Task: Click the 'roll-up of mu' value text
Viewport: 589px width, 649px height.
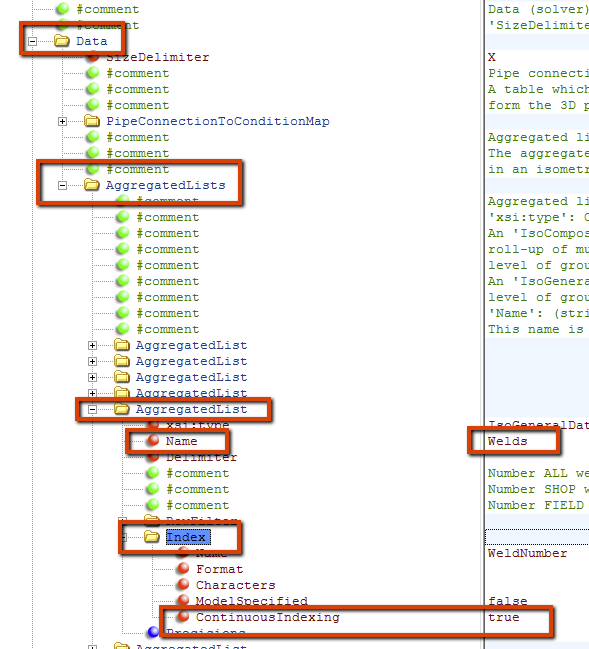Action: pos(538,249)
